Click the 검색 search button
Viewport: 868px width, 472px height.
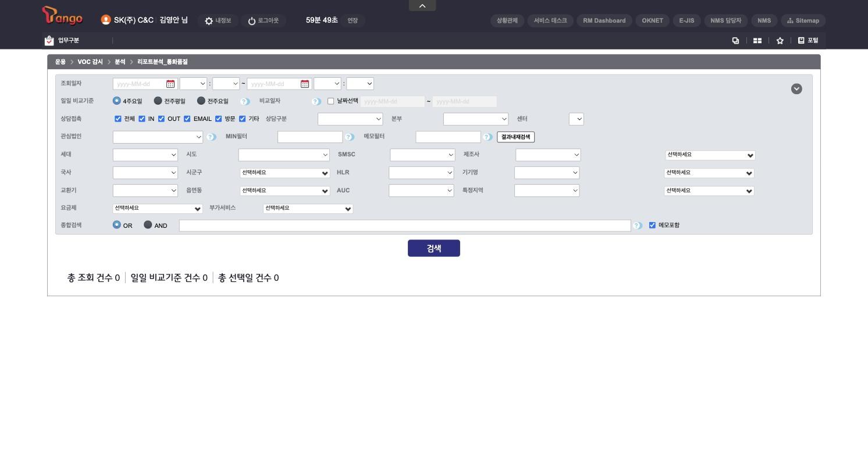[x=434, y=248]
